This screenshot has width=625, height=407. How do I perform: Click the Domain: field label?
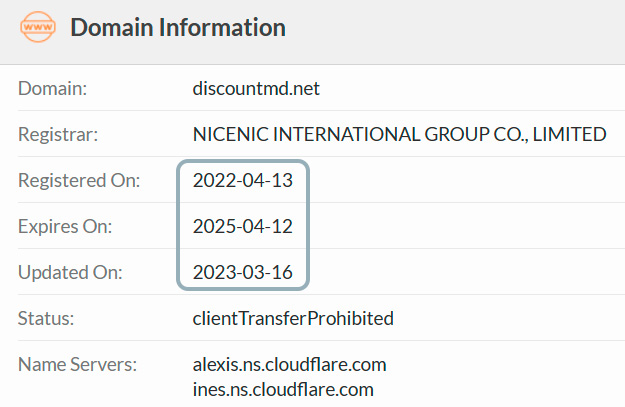coord(52,88)
